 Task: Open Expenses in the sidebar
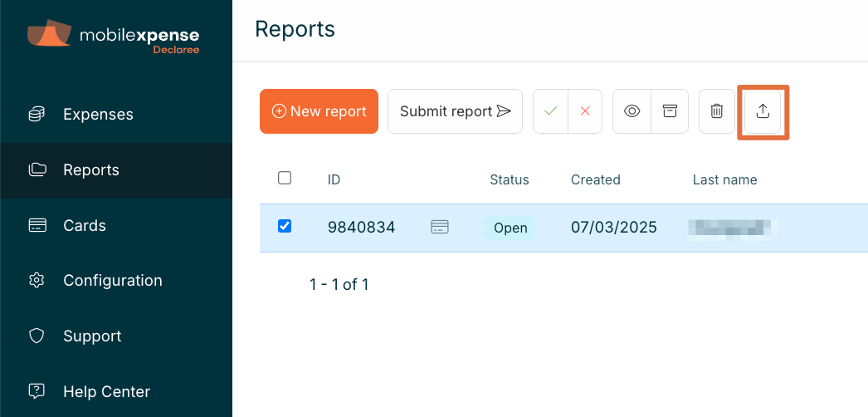click(x=98, y=114)
